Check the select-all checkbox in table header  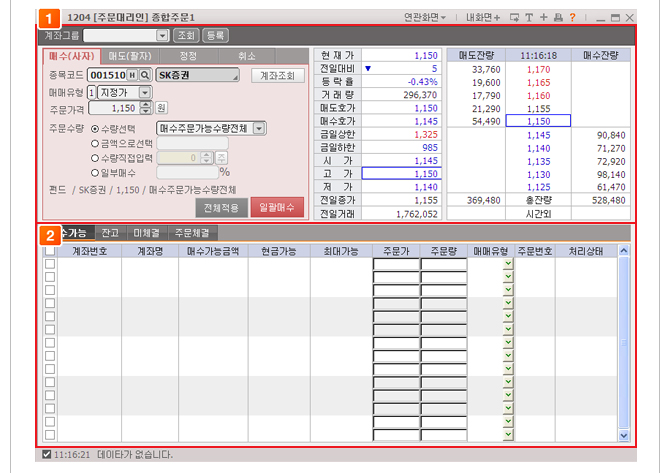50,252
